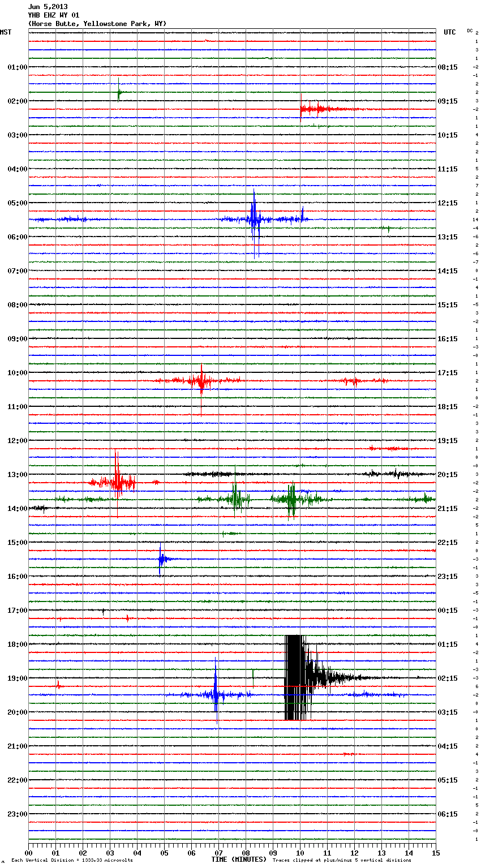
Task: Click the TIME (MINUTES) axis title
Action: pyautogui.click(x=239, y=860)
